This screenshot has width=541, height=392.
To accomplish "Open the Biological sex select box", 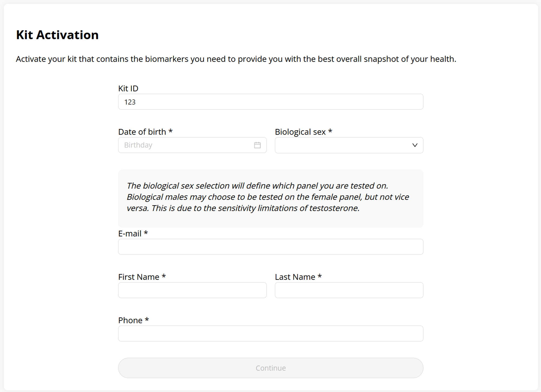I will coord(349,145).
